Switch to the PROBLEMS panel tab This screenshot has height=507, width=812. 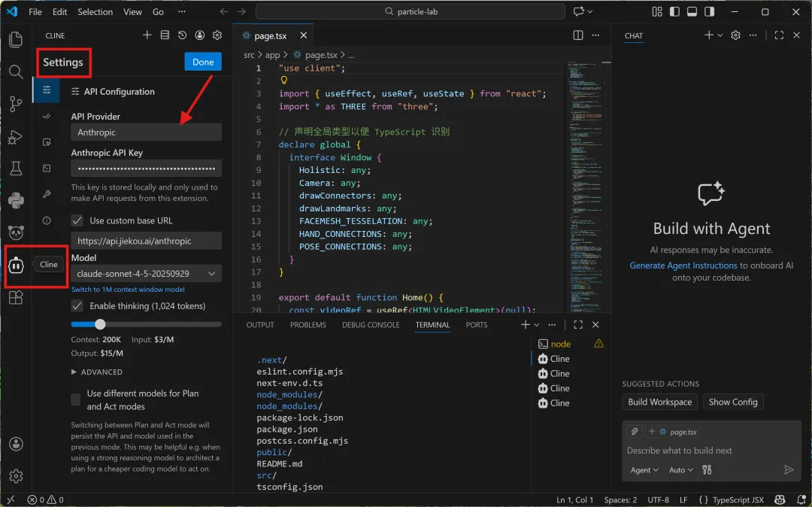click(x=308, y=325)
